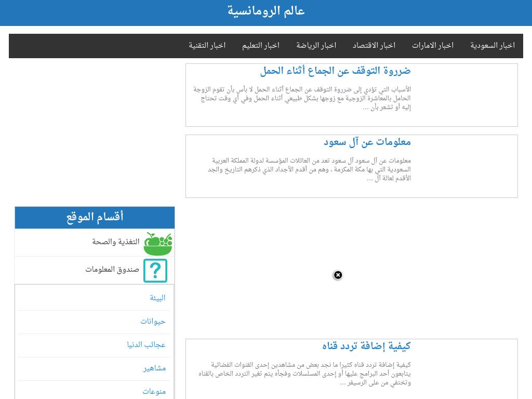Select اخبار الاقتصاد in the navigation bar
The height and width of the screenshot is (399, 532).
(374, 46)
